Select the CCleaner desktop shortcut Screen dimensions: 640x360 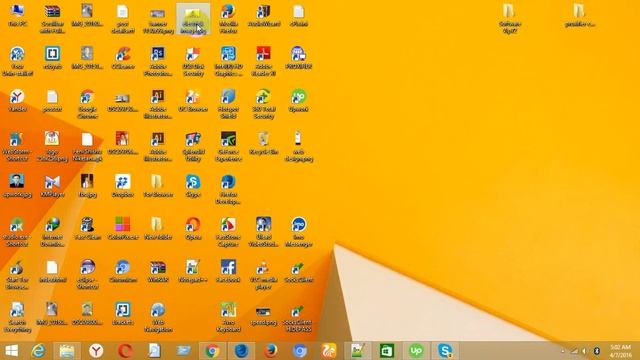(123, 58)
